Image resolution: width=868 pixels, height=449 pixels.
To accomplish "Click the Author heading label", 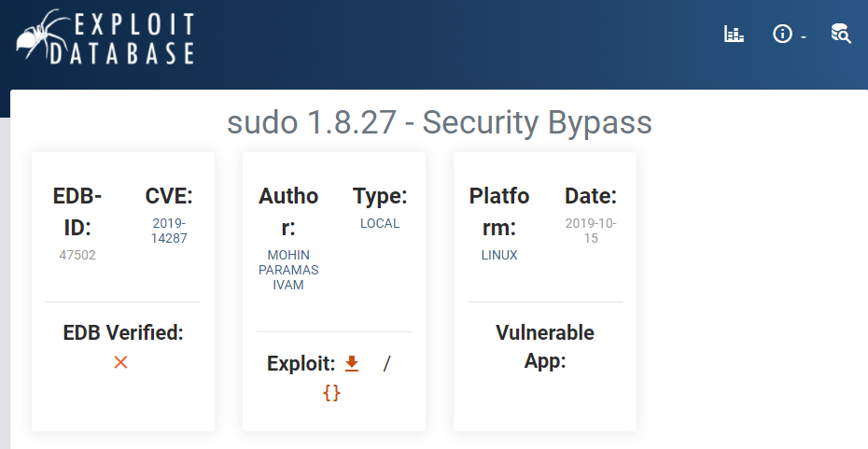I will pos(288,212).
